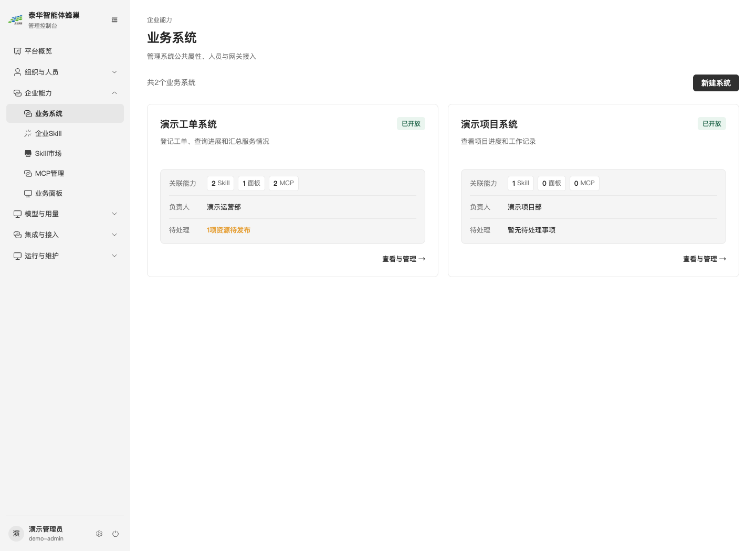Click 1 Skill tag in 演示项目系统
Screen dimensions: 756x551
tap(521, 183)
